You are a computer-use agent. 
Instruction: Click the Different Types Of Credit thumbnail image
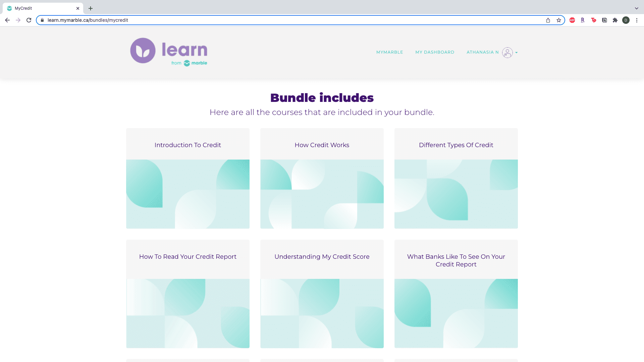tap(456, 194)
